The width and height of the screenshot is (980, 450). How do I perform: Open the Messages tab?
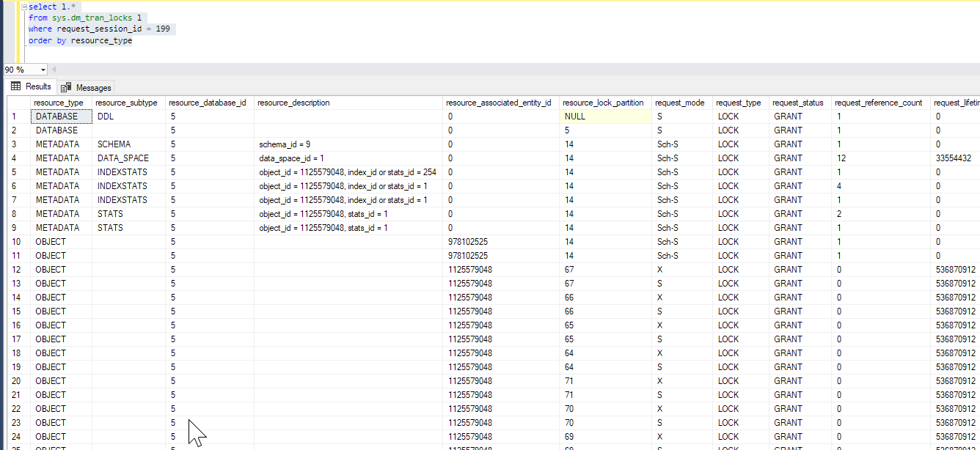87,87
